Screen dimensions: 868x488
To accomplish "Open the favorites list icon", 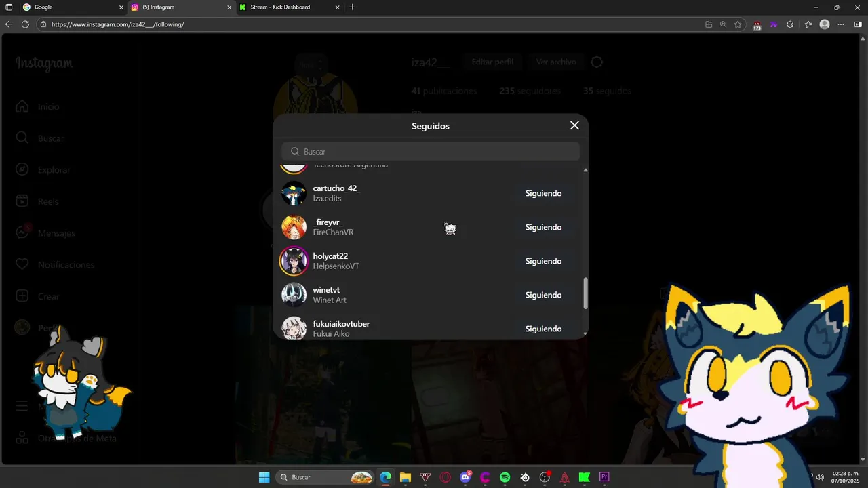I will (808, 24).
